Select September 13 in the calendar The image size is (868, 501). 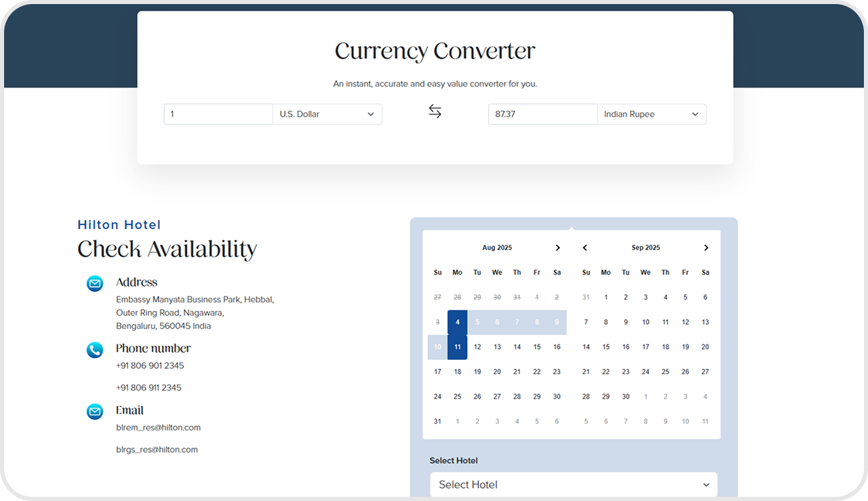click(705, 322)
